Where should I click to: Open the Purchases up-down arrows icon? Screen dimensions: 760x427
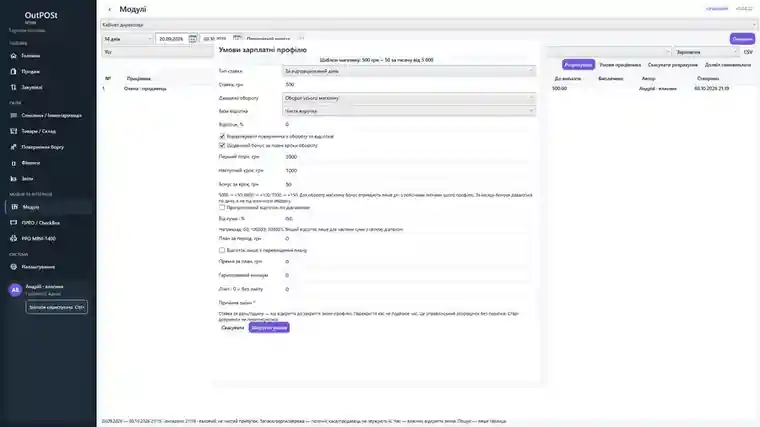point(14,87)
